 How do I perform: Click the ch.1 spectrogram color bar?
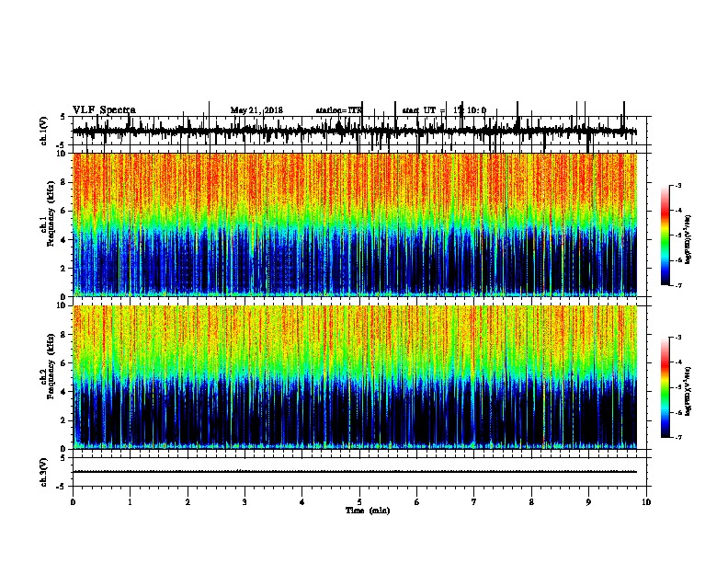(x=665, y=236)
